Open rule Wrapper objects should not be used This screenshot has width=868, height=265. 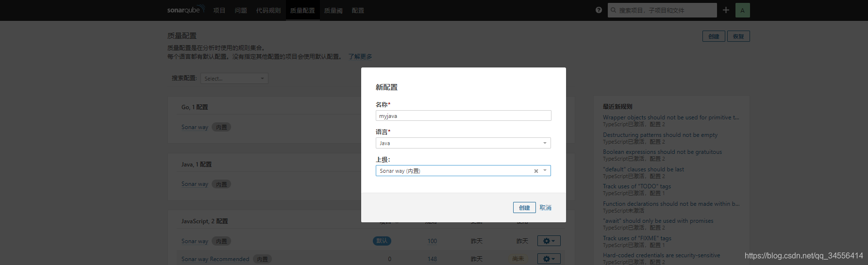(671, 117)
